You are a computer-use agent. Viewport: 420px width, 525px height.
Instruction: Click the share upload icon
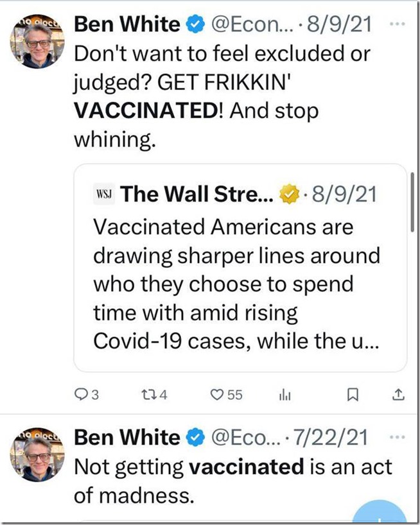(x=398, y=394)
